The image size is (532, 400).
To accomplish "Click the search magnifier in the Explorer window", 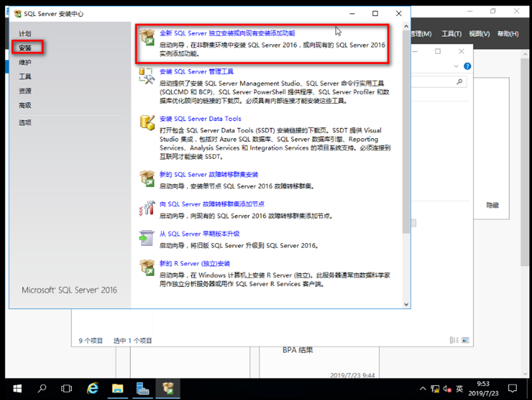I will click(459, 82).
